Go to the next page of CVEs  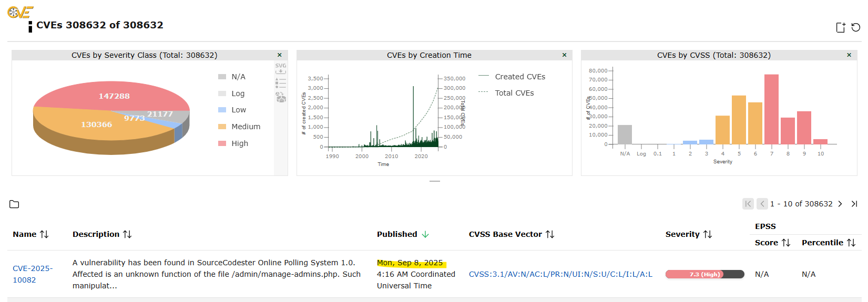pyautogui.click(x=840, y=204)
